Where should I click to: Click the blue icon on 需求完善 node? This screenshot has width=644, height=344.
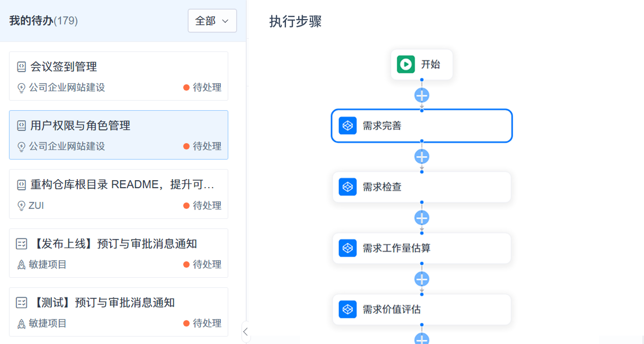pos(347,126)
